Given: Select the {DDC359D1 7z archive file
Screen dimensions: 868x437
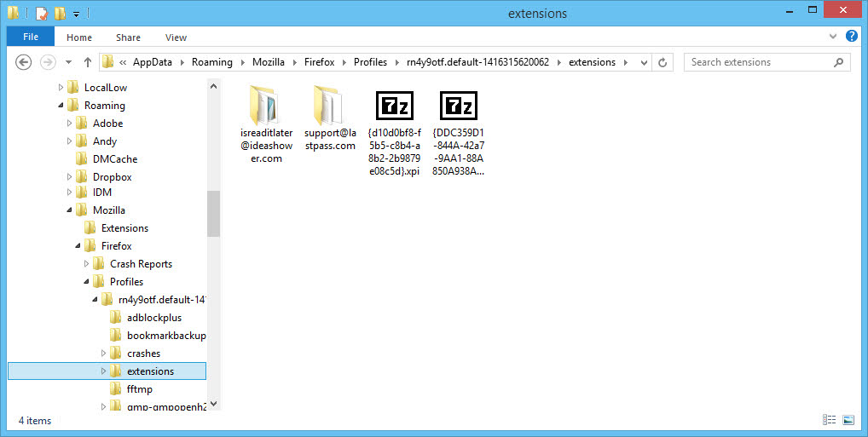Looking at the screenshot, I should click(x=459, y=133).
